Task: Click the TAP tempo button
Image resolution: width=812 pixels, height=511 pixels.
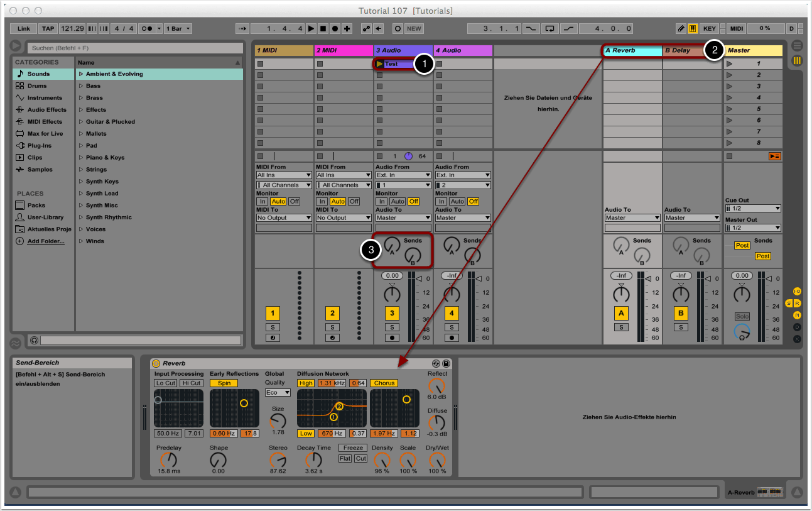Action: 48,29
